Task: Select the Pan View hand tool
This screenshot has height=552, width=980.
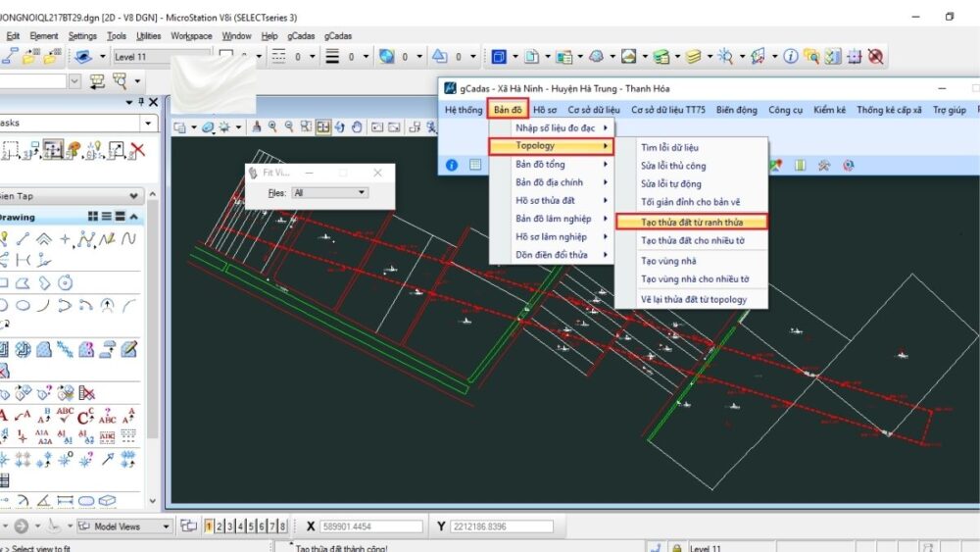Action: point(357,126)
